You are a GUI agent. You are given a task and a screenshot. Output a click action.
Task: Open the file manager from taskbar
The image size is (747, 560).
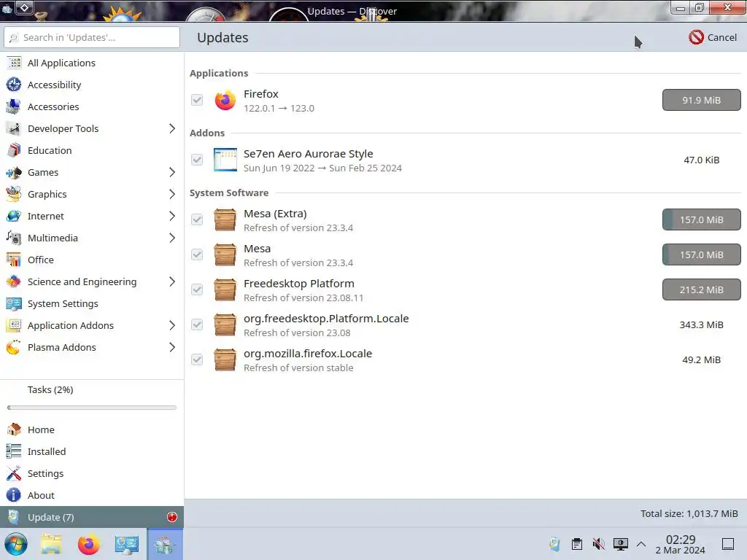[52, 544]
